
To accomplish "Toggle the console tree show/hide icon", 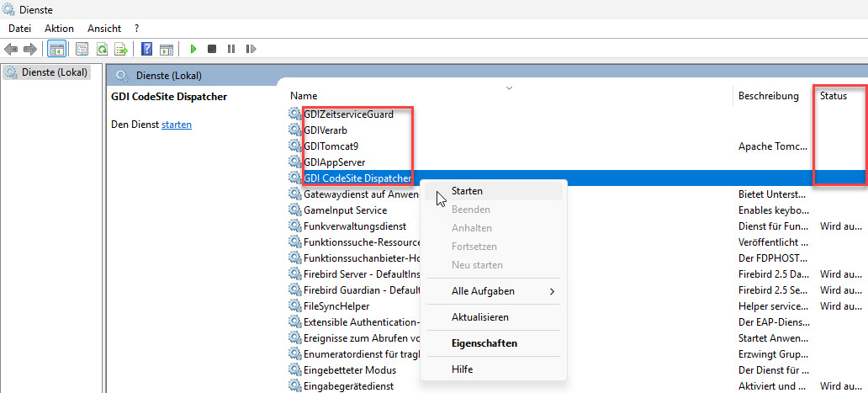I will pyautogui.click(x=56, y=50).
